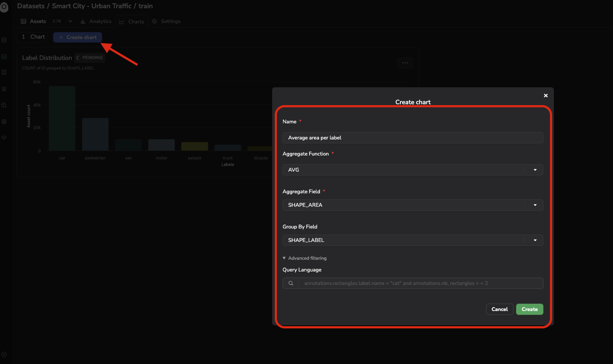Click the train breadcrumb

click(146, 6)
